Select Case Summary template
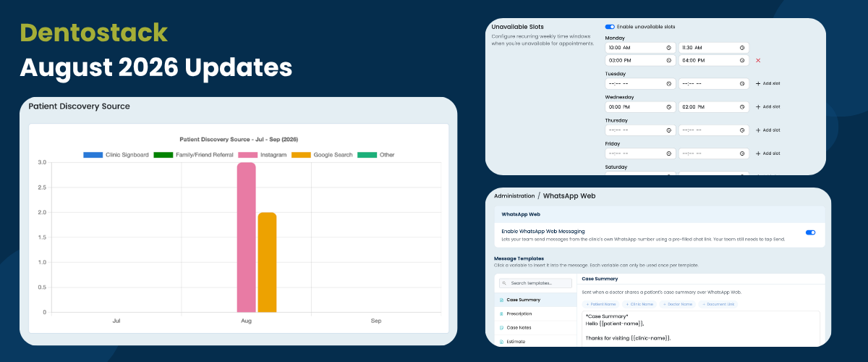The height and width of the screenshot is (362, 868). (535, 300)
